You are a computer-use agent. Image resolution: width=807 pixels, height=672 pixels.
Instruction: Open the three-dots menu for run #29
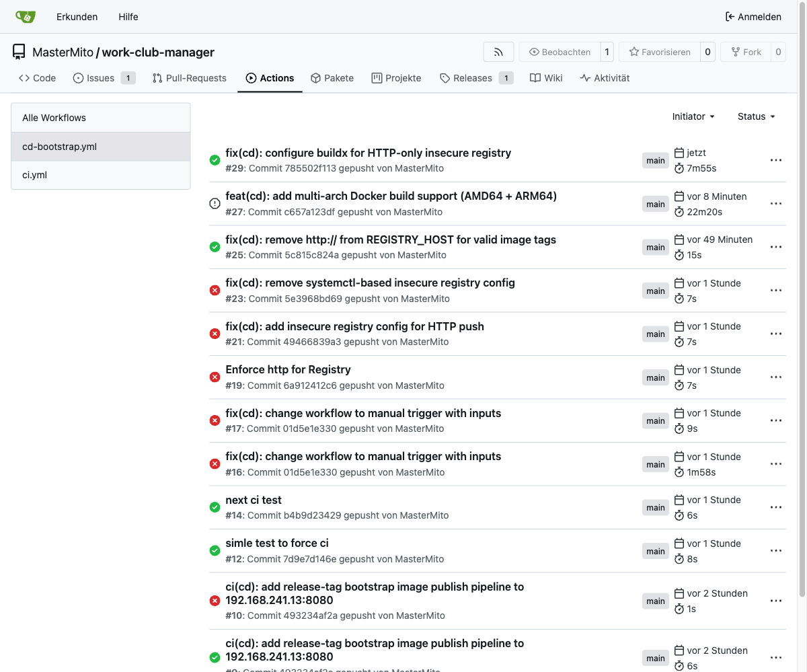(775, 160)
